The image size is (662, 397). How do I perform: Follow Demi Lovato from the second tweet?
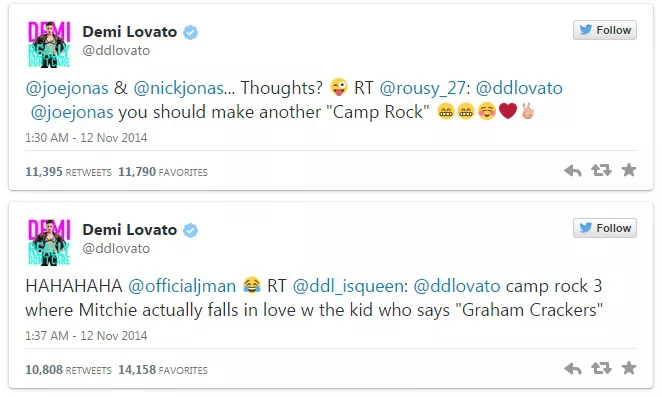[x=605, y=228]
